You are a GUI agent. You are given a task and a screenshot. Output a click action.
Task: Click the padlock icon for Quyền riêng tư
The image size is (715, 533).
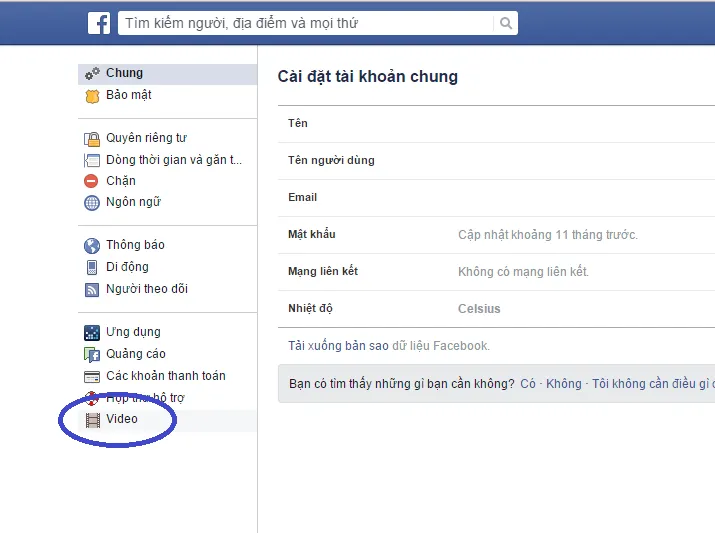(92, 139)
